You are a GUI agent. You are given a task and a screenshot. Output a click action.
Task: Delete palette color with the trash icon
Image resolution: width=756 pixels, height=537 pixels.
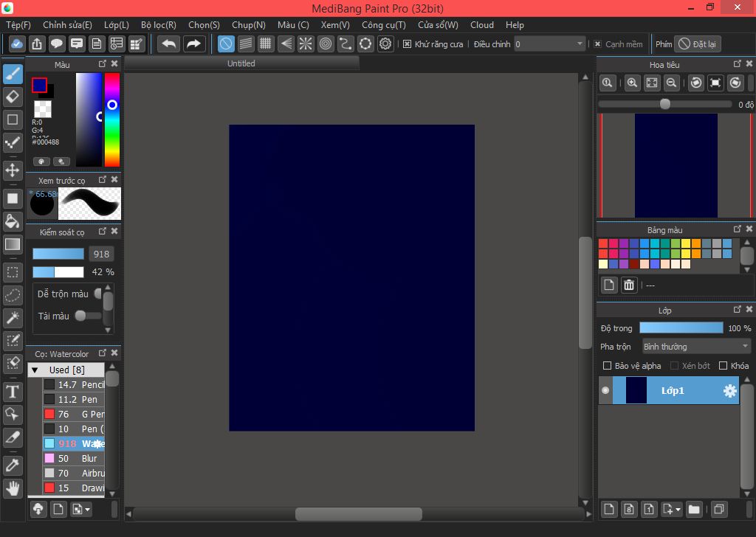(629, 285)
